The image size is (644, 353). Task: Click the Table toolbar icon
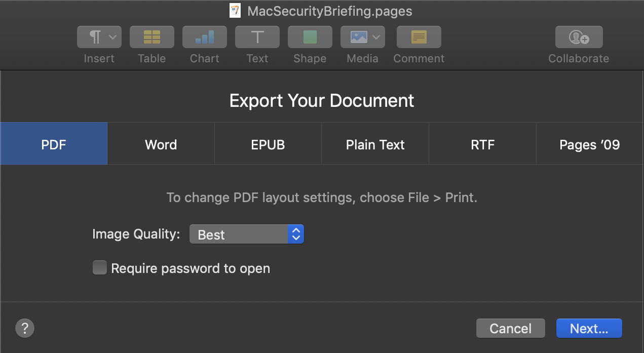coord(152,37)
